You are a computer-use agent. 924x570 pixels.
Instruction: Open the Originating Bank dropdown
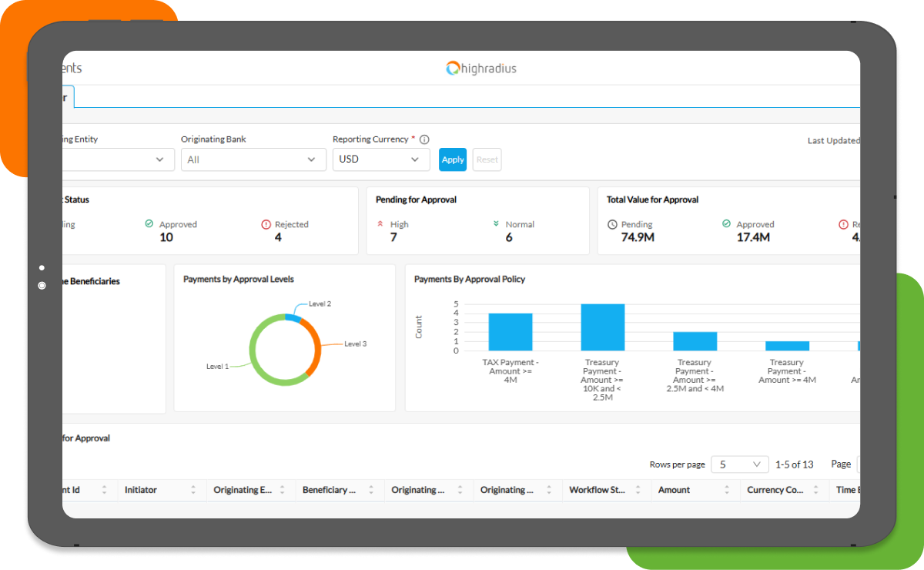[253, 159]
